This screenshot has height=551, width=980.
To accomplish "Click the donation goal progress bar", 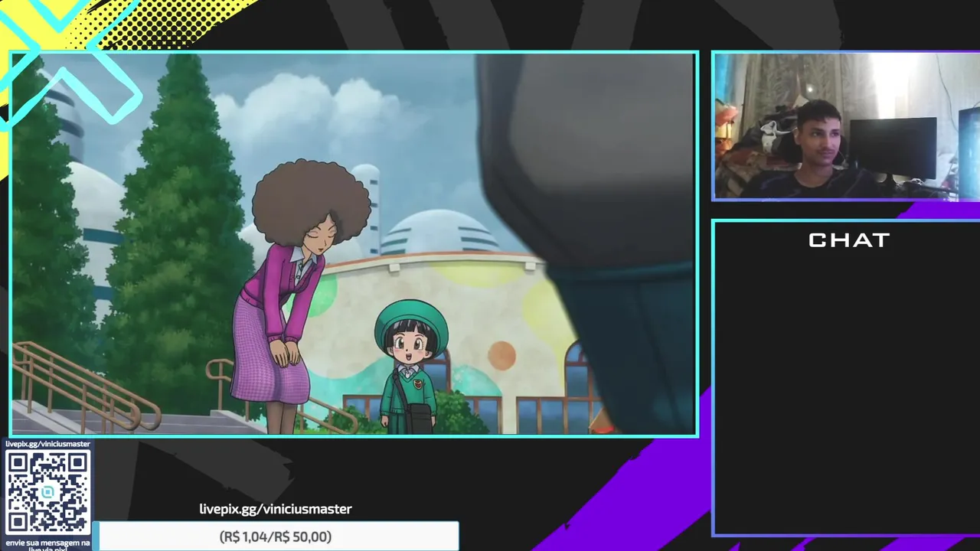I will [x=276, y=536].
